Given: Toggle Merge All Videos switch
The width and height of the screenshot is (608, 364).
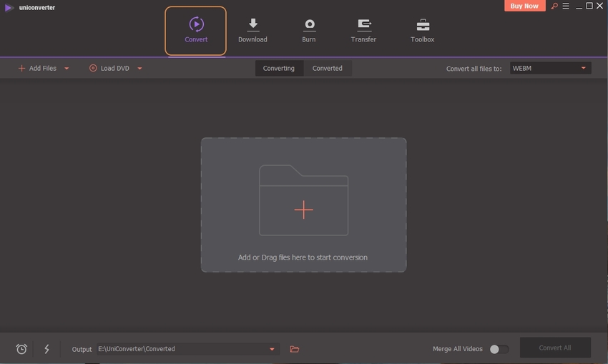Looking at the screenshot, I should pyautogui.click(x=499, y=349).
